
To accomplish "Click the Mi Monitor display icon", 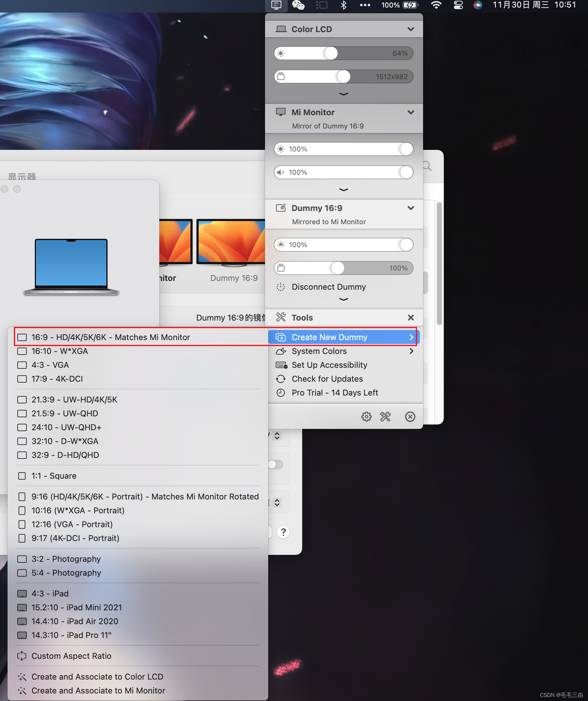I will [281, 112].
